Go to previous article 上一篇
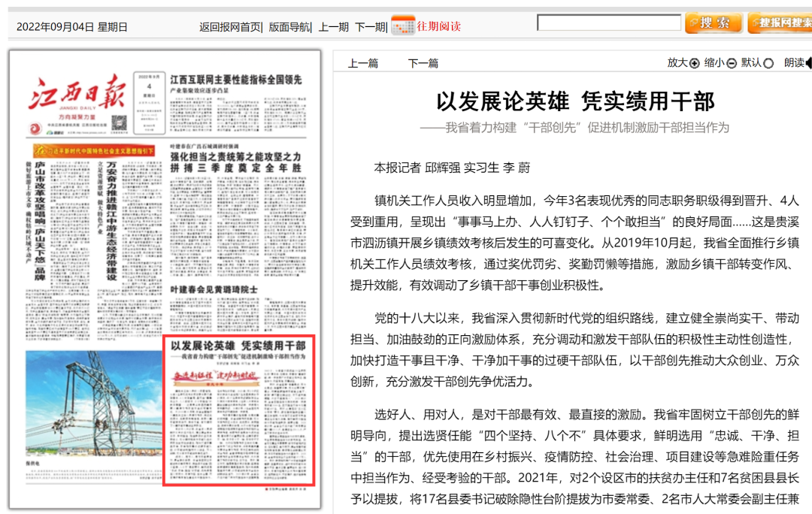812x514 pixels. 363,63
